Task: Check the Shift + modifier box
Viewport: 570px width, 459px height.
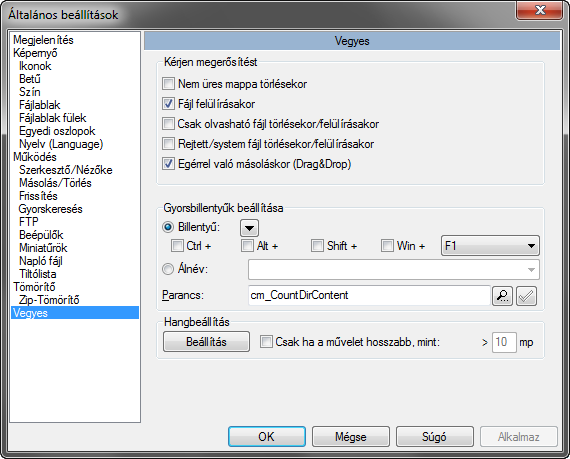Action: [x=317, y=246]
